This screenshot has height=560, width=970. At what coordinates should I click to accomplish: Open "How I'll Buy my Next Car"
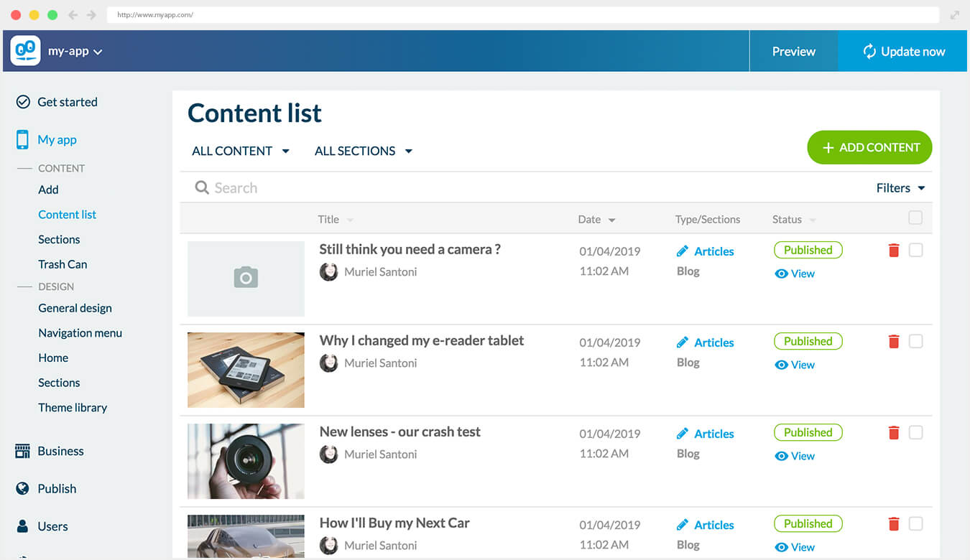[394, 523]
